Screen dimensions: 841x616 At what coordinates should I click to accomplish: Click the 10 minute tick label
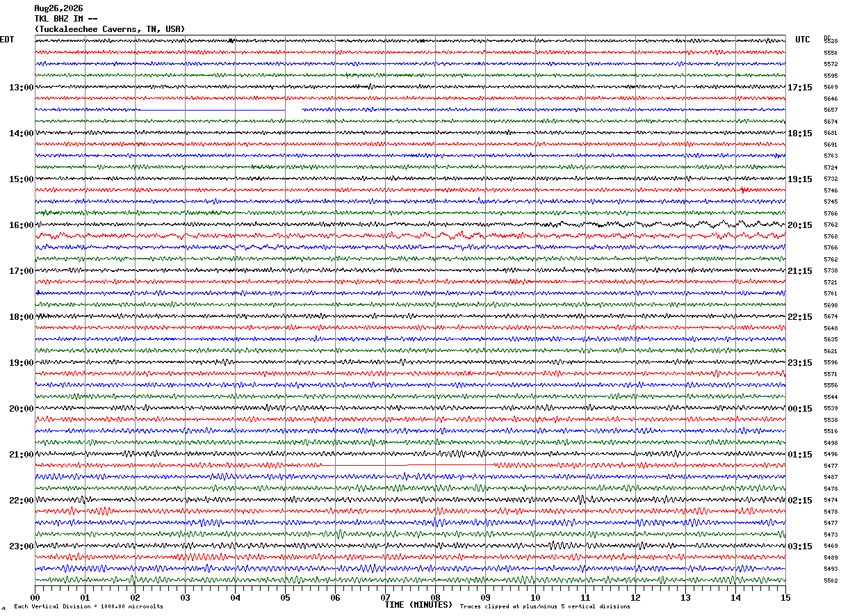[535, 598]
